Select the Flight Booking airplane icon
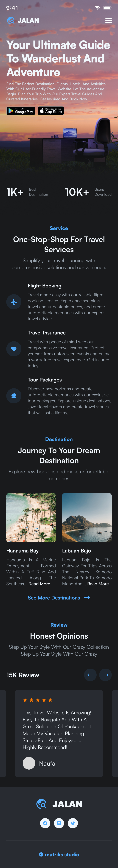Screen dimensions: 118x868 [14, 302]
